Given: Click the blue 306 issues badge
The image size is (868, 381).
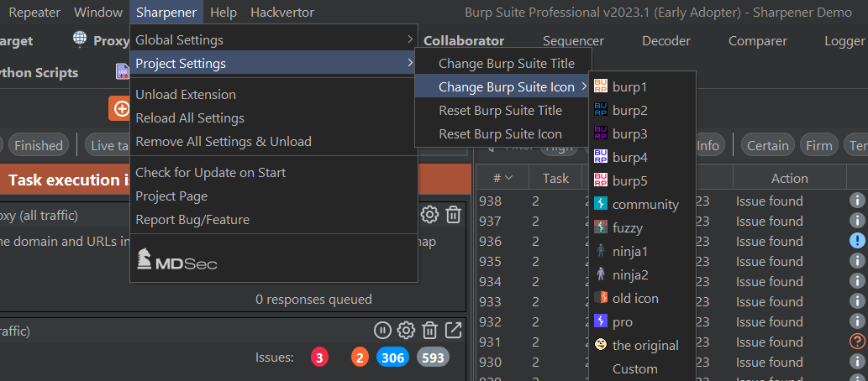Looking at the screenshot, I should [392, 358].
